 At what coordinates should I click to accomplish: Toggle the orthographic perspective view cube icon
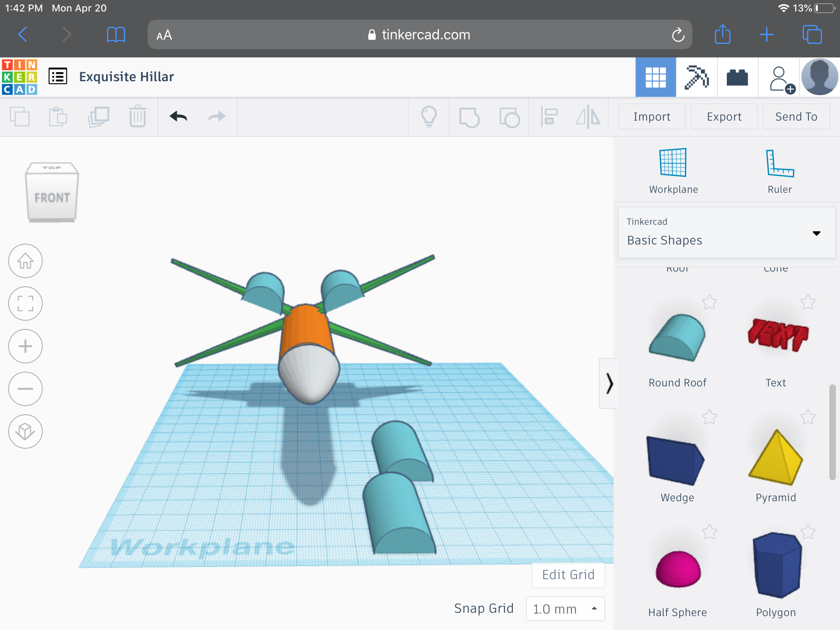(x=25, y=431)
